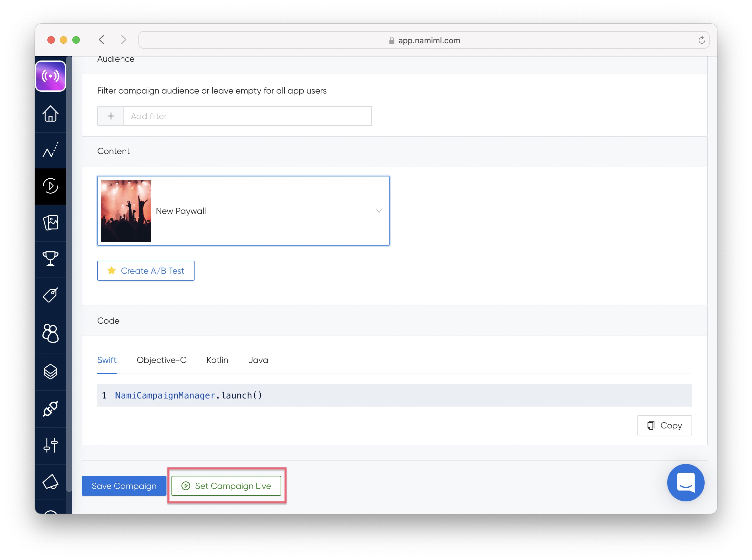
Task: Open the plug integrations sidebar icon
Action: pos(51,409)
